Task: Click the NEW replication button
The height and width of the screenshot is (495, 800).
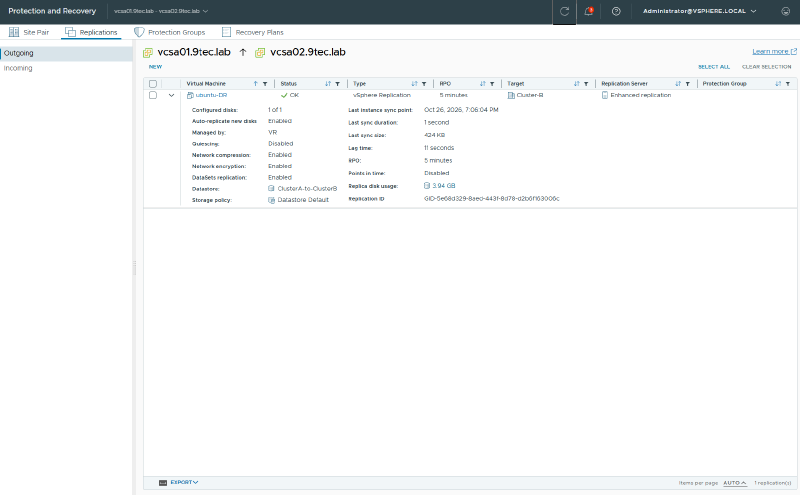Action: [155, 67]
